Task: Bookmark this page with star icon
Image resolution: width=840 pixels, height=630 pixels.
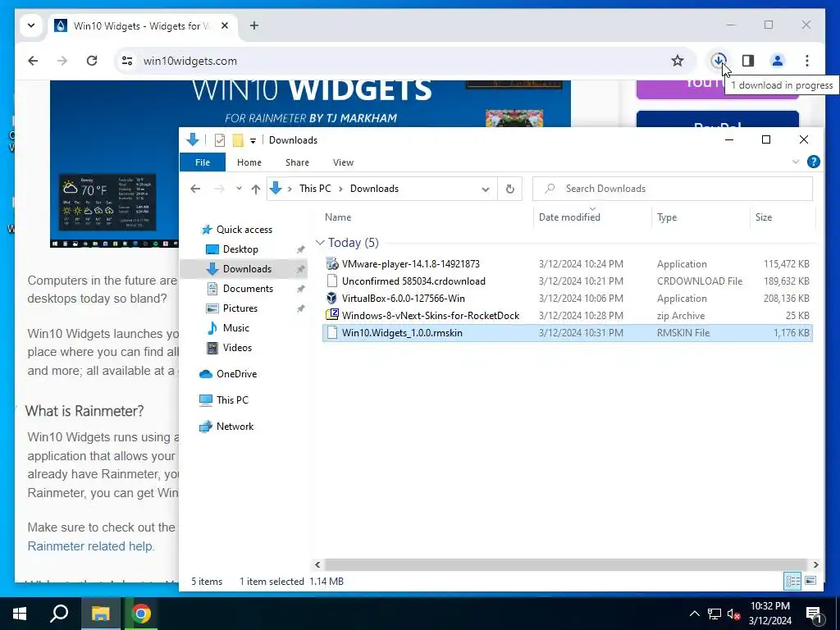Action: (x=677, y=61)
